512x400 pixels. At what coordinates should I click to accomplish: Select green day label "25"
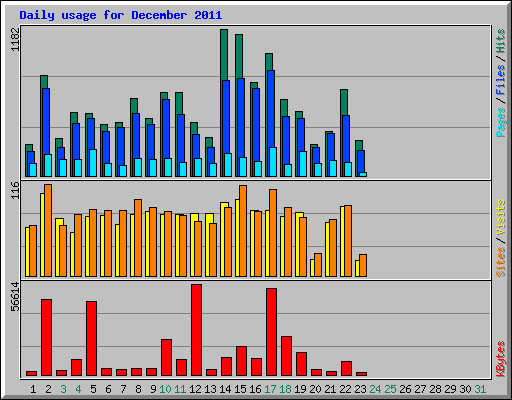390,389
